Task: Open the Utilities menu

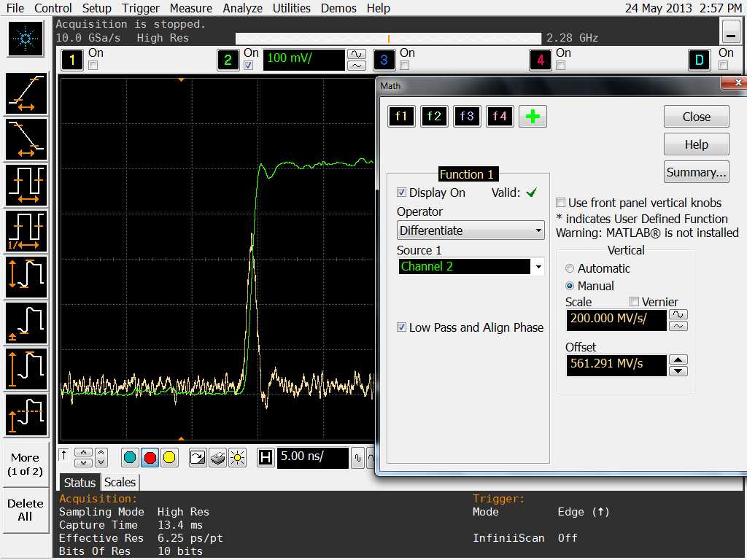Action: [x=292, y=8]
